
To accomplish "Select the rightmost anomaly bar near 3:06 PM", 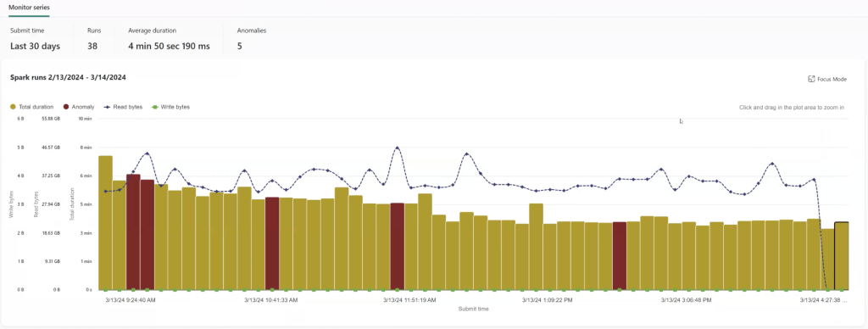I will [620, 256].
